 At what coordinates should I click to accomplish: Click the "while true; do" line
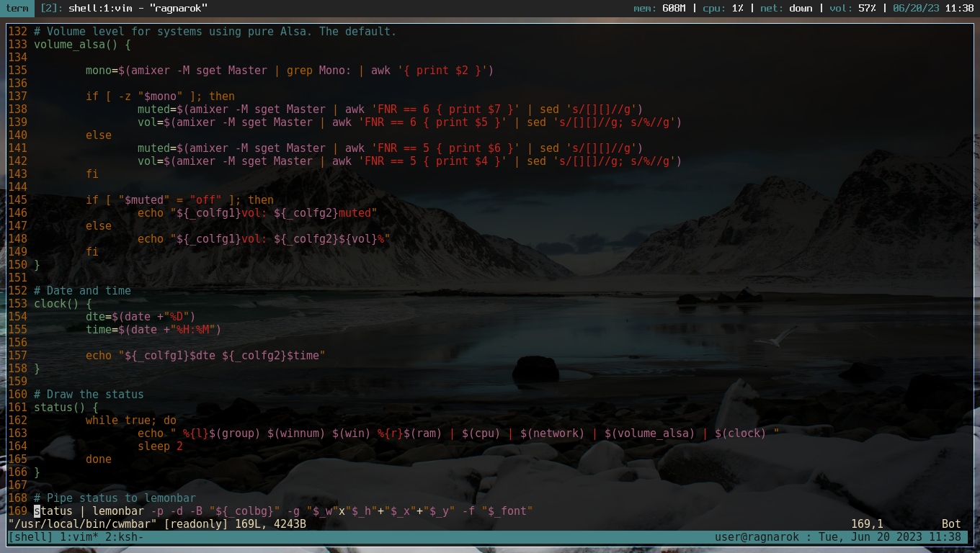tap(131, 421)
